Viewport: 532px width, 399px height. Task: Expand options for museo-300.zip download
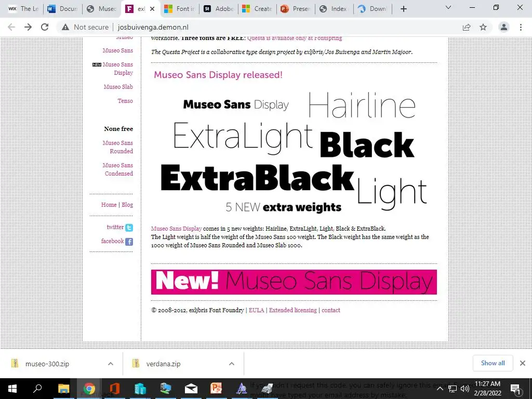tap(111, 364)
